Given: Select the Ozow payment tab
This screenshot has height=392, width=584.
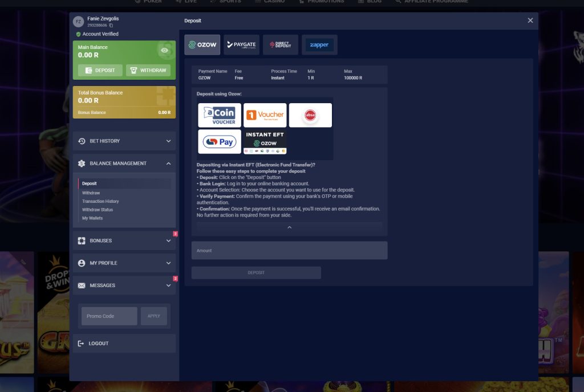Looking at the screenshot, I should coord(202,44).
